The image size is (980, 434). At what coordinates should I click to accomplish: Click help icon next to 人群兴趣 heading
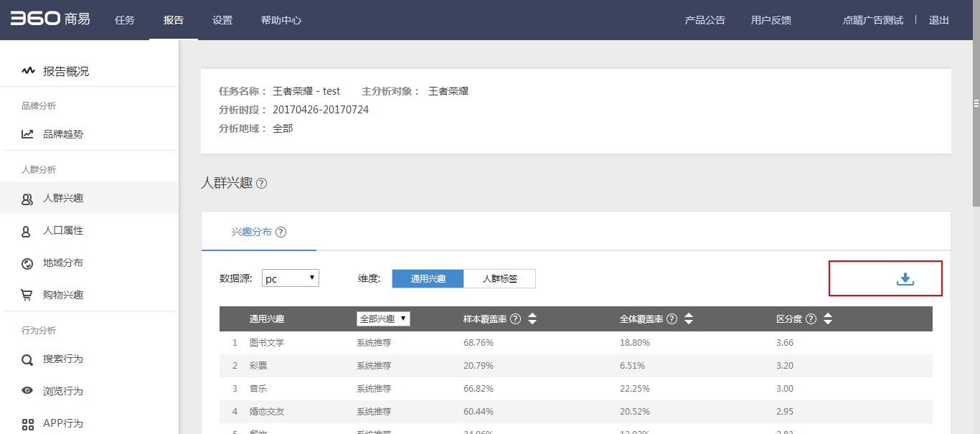pyautogui.click(x=261, y=184)
